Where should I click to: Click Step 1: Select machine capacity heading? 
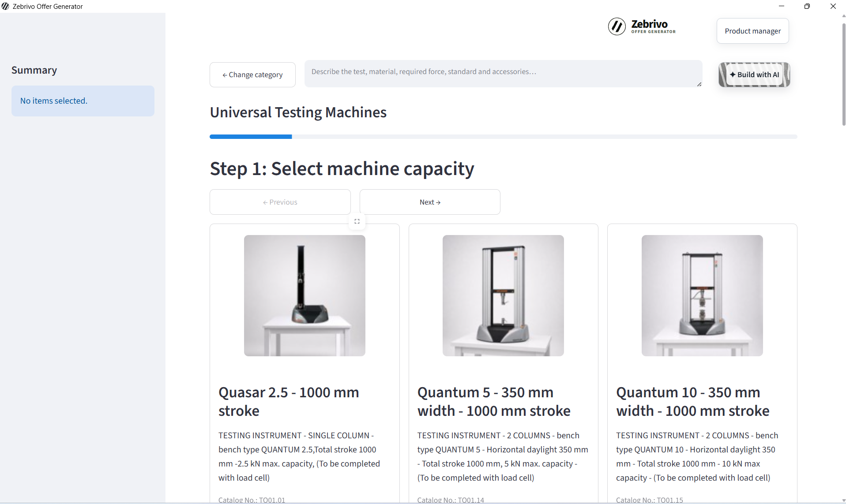coord(342,168)
